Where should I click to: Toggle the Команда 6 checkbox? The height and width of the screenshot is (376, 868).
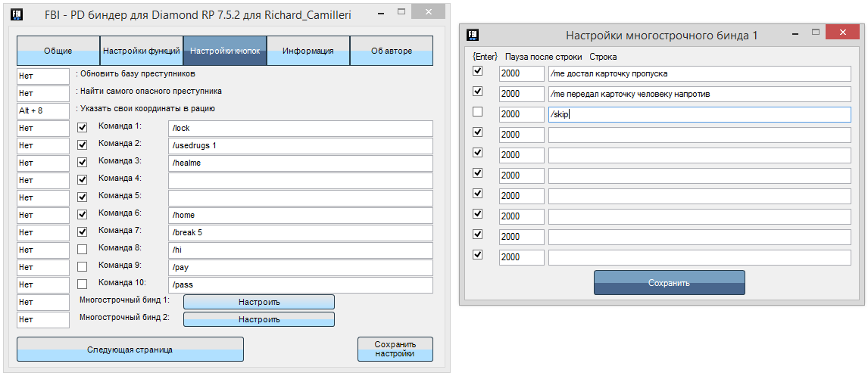[82, 215]
